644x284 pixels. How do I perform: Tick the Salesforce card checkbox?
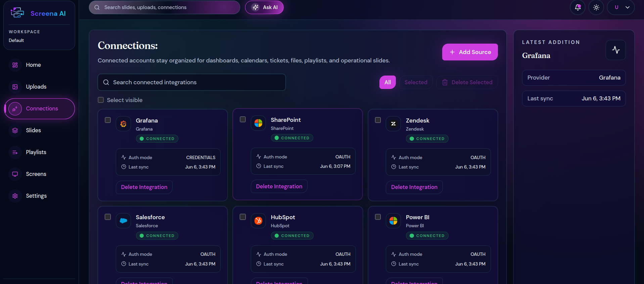[108, 217]
